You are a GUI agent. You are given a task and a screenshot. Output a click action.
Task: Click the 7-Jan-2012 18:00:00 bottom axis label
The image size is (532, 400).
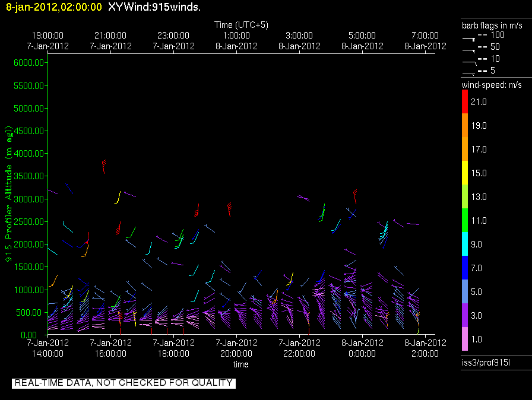(173, 348)
